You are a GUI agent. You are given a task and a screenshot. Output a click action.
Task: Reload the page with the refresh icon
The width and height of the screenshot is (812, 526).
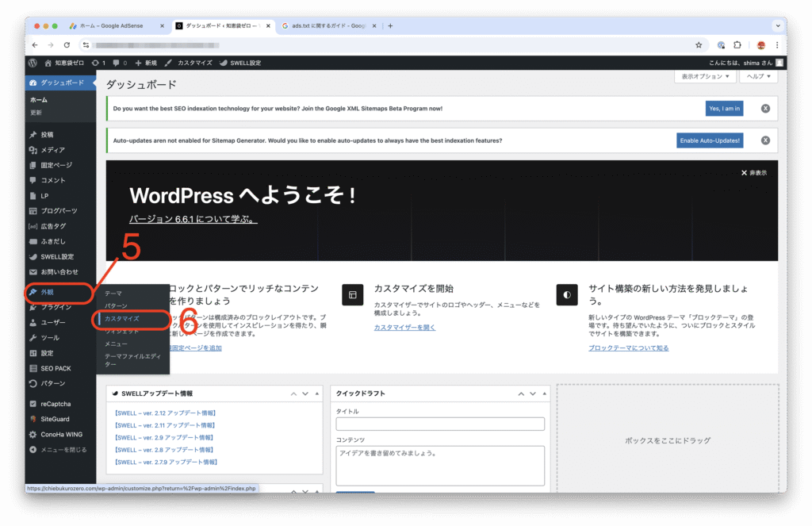[x=67, y=45]
